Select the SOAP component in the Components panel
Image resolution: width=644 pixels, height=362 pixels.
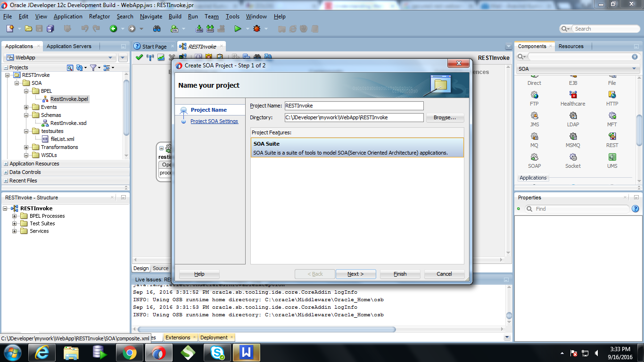[534, 160]
